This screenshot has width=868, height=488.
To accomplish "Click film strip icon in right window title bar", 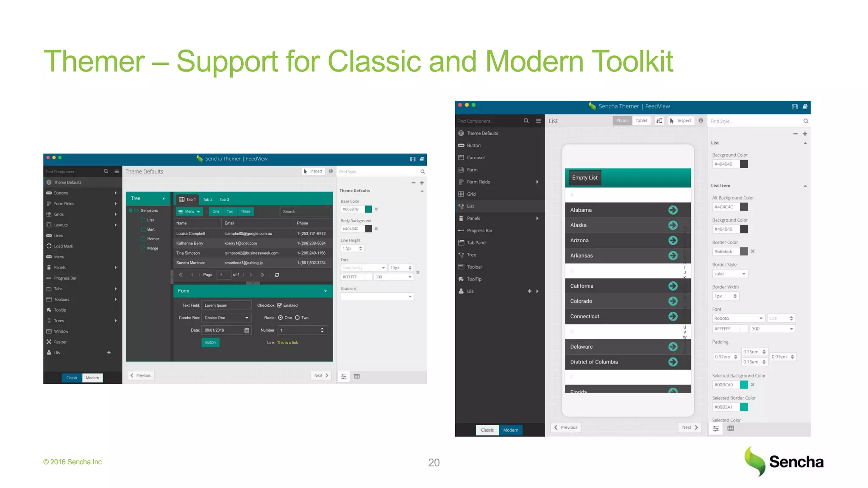I will click(794, 107).
